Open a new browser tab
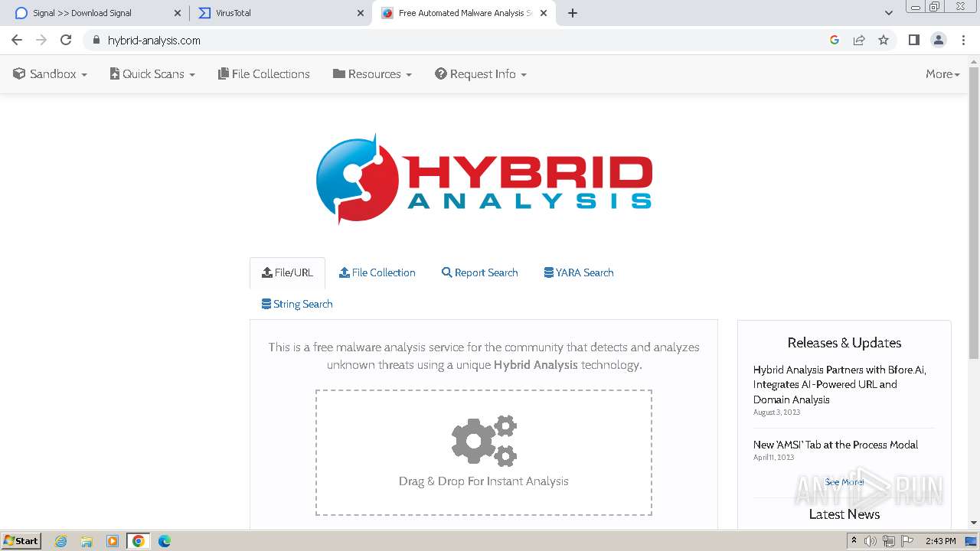 point(572,13)
